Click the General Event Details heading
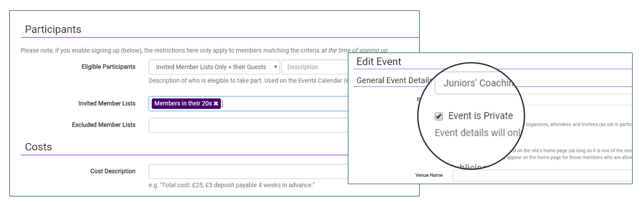This screenshot has width=644, height=204. (394, 80)
